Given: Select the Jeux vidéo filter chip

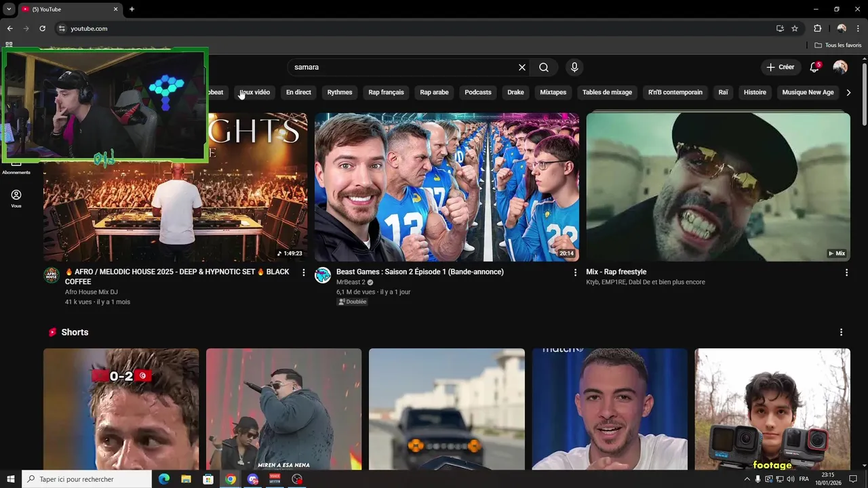Looking at the screenshot, I should pos(255,92).
